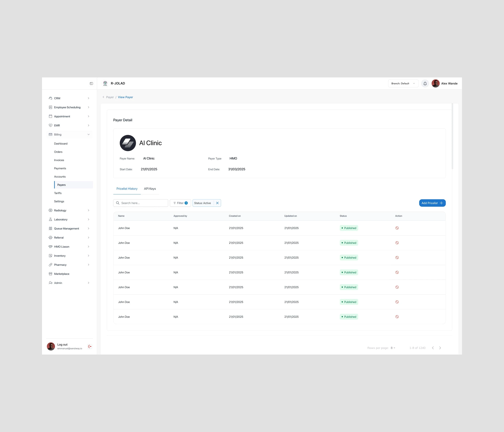Click the Radiology sidebar icon
Screen dimensions: 504x432
click(51, 210)
